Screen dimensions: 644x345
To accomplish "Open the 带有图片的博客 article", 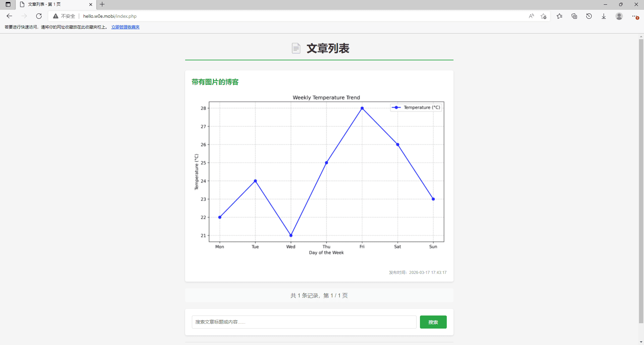I will (x=215, y=81).
